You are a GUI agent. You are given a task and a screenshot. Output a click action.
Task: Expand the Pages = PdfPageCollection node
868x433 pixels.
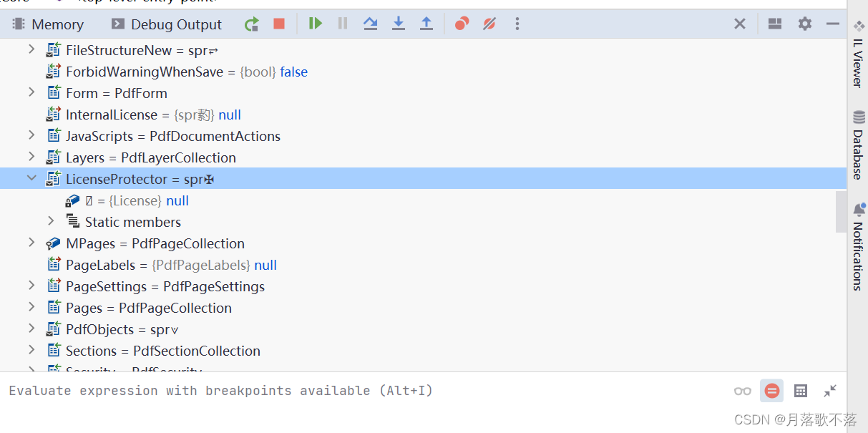(31, 307)
